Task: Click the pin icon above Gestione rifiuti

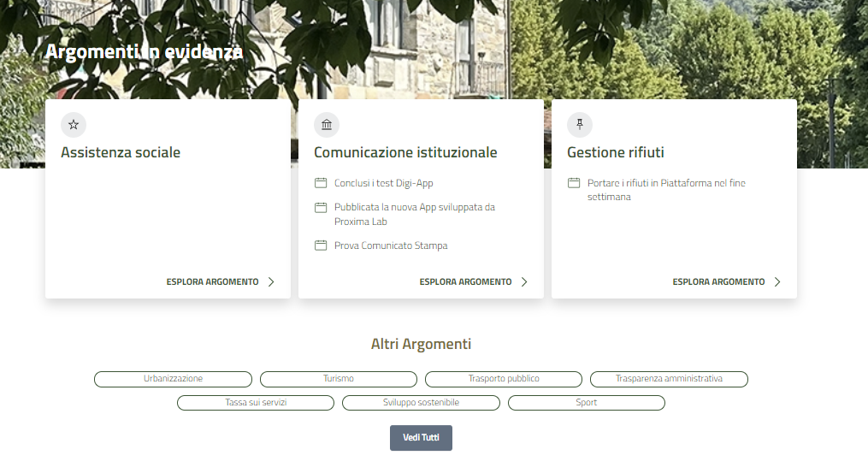Action: (580, 125)
